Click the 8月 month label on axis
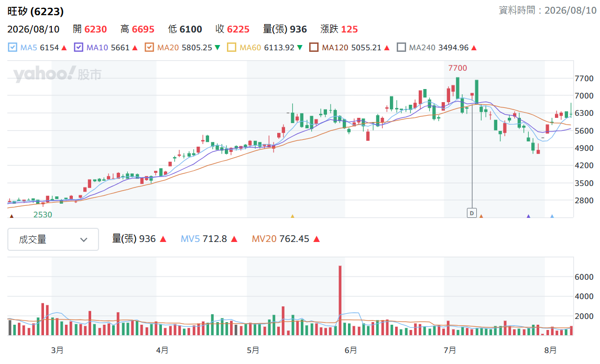Viewport: 600px width, 364px height. [x=551, y=350]
